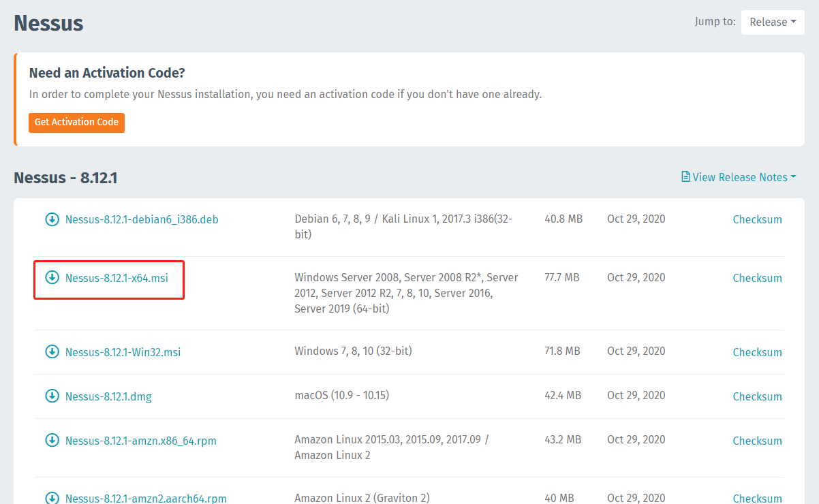Download Nessus-8.12.1-amzn.x86_64.rpm file link
The width and height of the screenshot is (819, 504).
[x=141, y=441]
